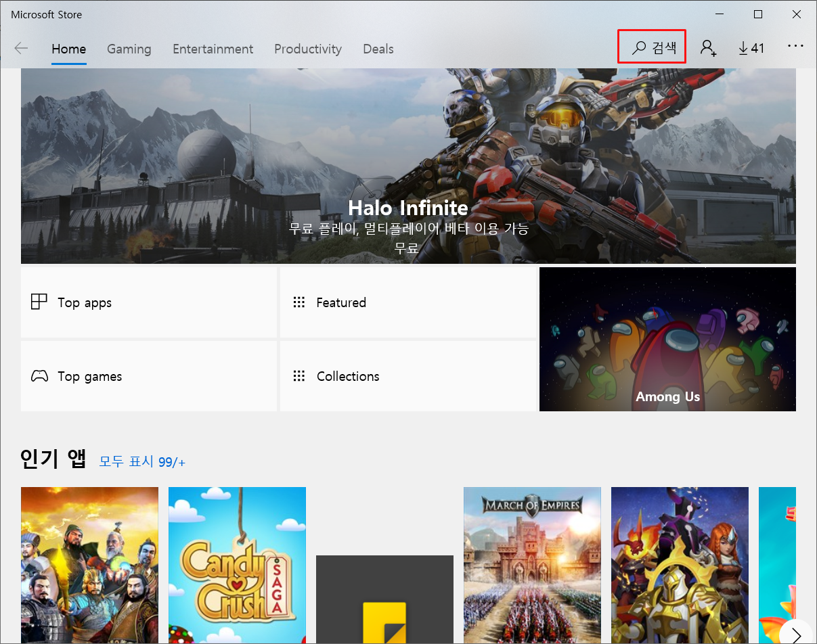The height and width of the screenshot is (644, 817).
Task: Go to the Deals tab
Action: point(378,49)
